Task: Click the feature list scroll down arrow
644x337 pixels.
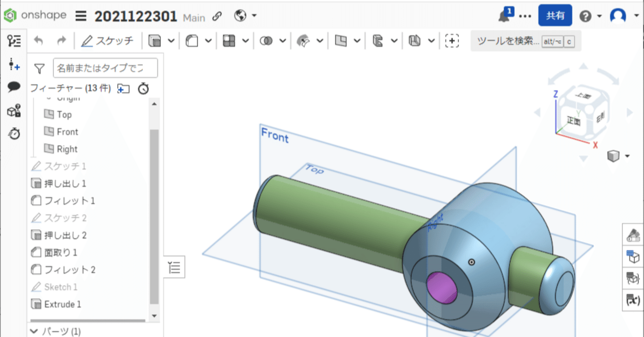Action: pos(154,316)
